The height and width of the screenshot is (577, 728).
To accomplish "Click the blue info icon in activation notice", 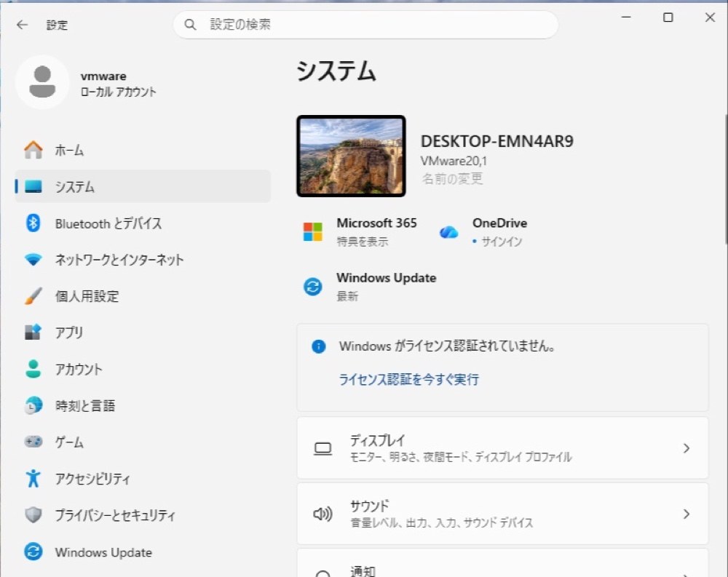I will click(x=319, y=346).
